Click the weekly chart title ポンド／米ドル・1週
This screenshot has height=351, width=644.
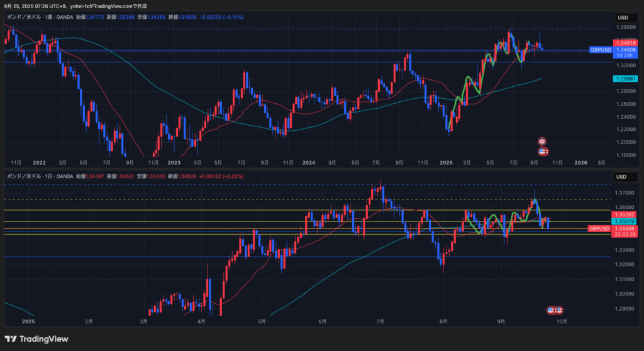[x=31, y=17]
